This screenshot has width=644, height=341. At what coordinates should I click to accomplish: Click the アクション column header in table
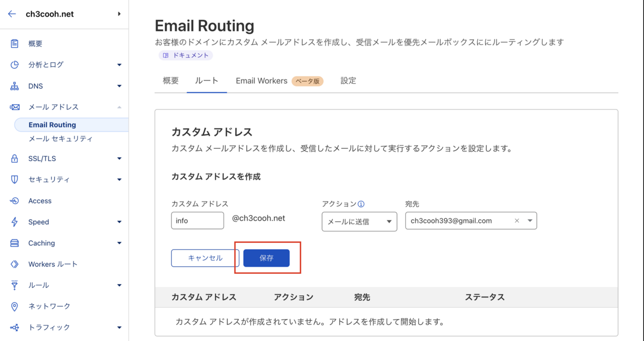(x=294, y=297)
